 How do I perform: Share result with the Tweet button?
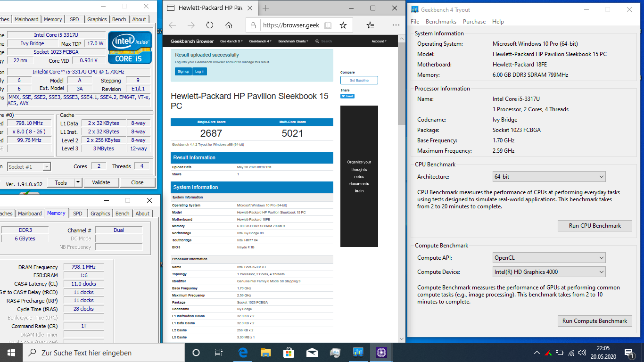[x=347, y=96]
